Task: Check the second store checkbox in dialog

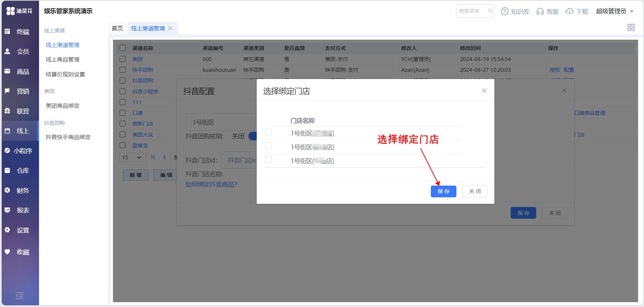Action: pos(268,146)
